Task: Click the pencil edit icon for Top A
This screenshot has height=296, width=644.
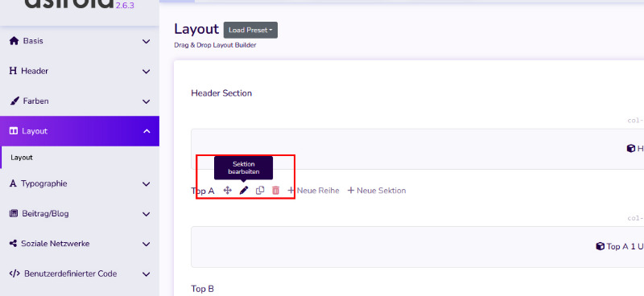Action: (244, 191)
